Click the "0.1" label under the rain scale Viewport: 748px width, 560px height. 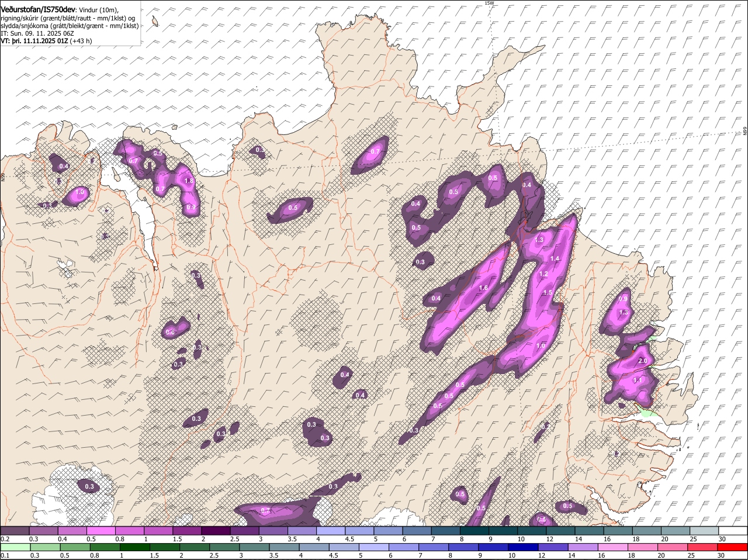coord(5,555)
